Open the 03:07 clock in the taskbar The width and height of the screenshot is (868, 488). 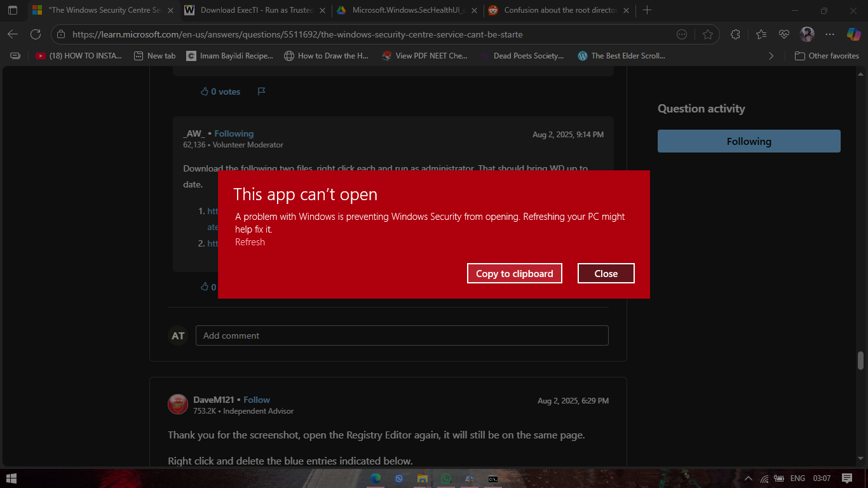(x=822, y=478)
